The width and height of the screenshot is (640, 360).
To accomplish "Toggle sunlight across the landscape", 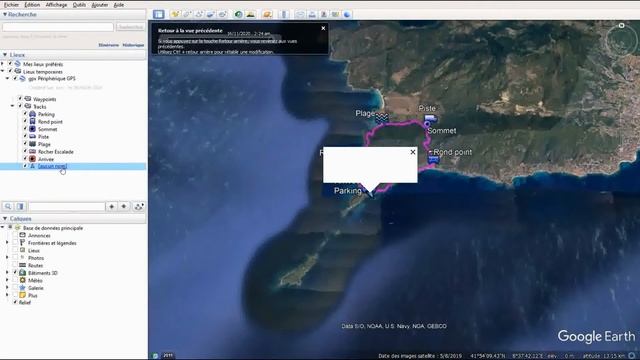I will pyautogui.click(x=251, y=14).
